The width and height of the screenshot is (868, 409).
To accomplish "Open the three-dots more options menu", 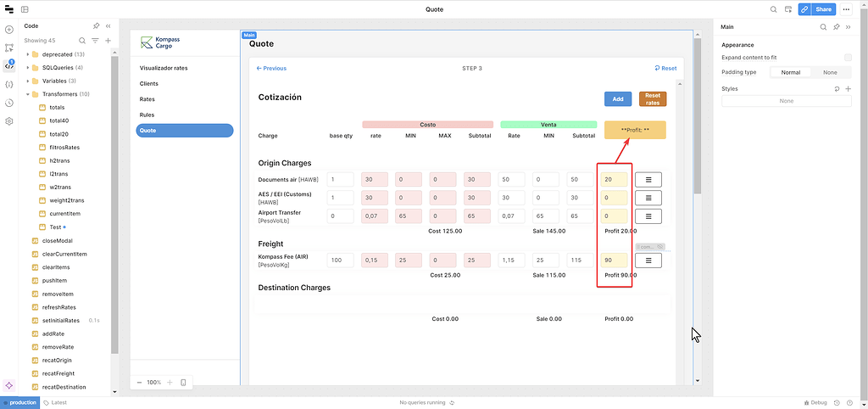I will 846,9.
